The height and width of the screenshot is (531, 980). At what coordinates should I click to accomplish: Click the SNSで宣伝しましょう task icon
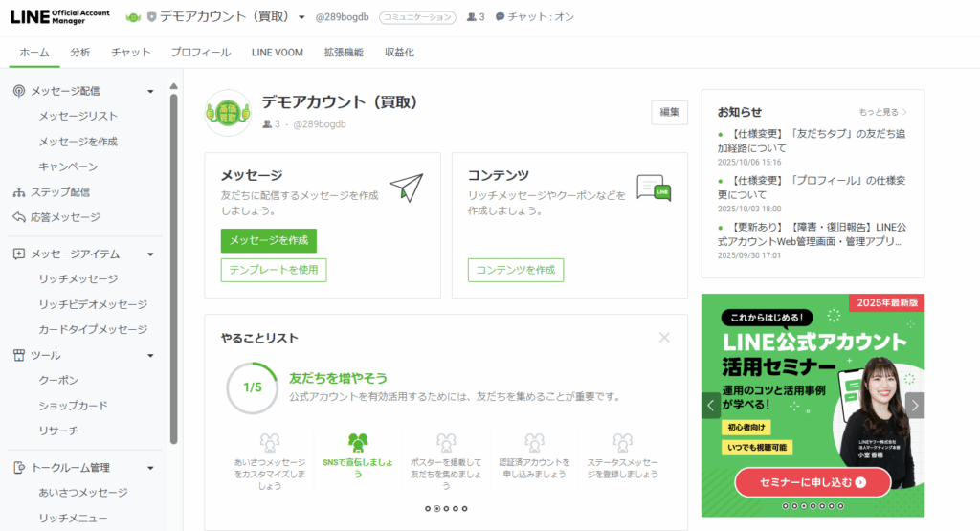coord(358,442)
